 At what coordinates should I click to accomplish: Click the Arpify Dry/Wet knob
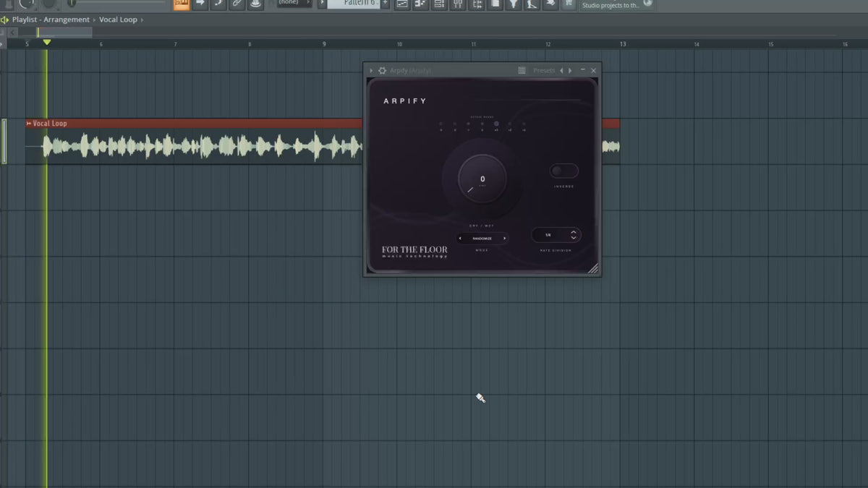click(x=482, y=179)
